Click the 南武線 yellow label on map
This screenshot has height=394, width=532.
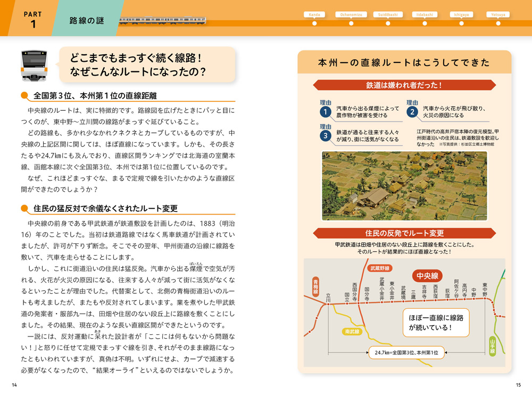(352, 332)
